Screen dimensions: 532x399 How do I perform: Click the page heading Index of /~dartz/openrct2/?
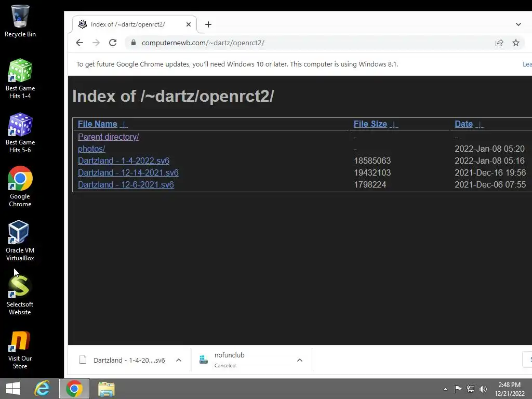coord(174,96)
